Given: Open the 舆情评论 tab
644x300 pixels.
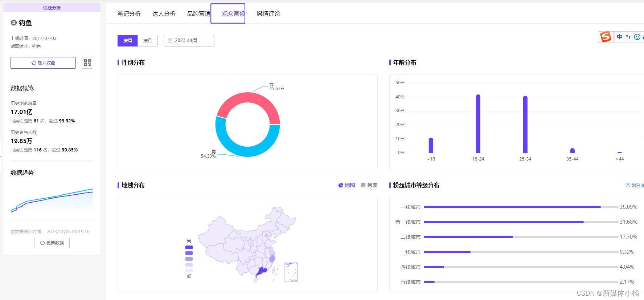Looking at the screenshot, I should pyautogui.click(x=268, y=14).
